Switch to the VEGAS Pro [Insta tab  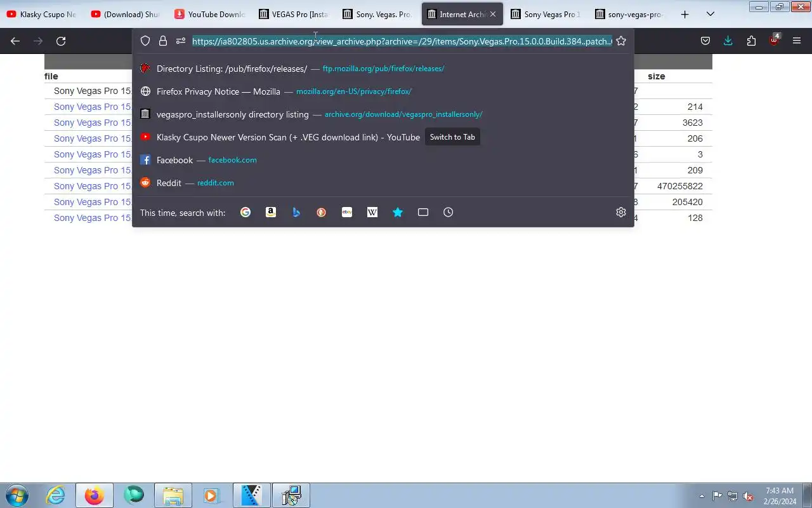coord(293,14)
